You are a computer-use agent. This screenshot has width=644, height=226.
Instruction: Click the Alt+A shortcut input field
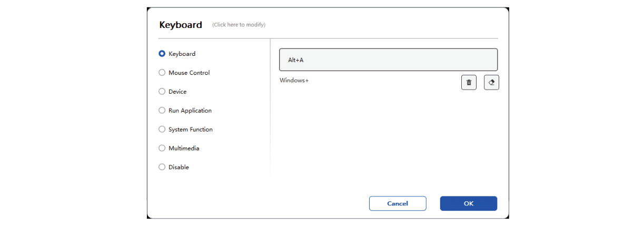(x=388, y=60)
